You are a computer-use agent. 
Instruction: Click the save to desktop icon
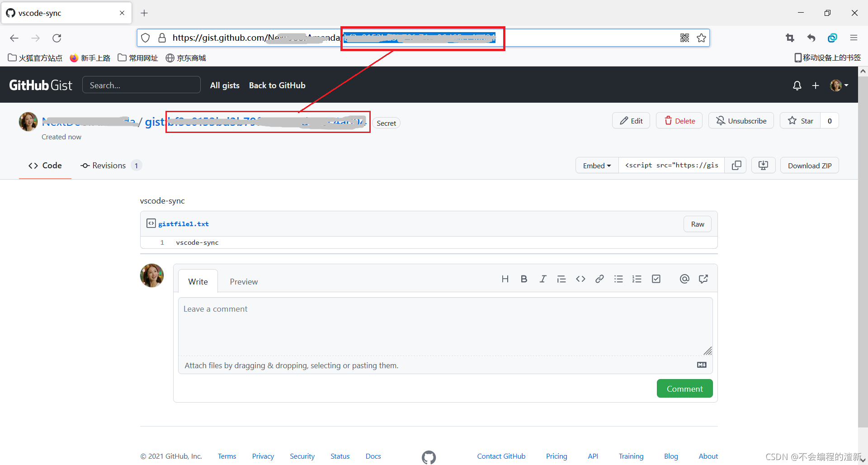tap(764, 166)
